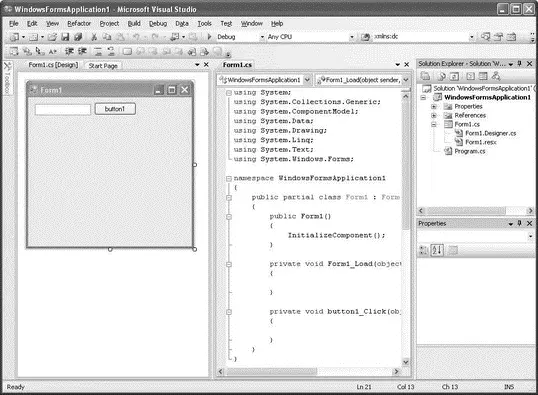The height and width of the screenshot is (395, 538).
Task: Click the Property Pages icon in Properties panel
Action: (453, 250)
